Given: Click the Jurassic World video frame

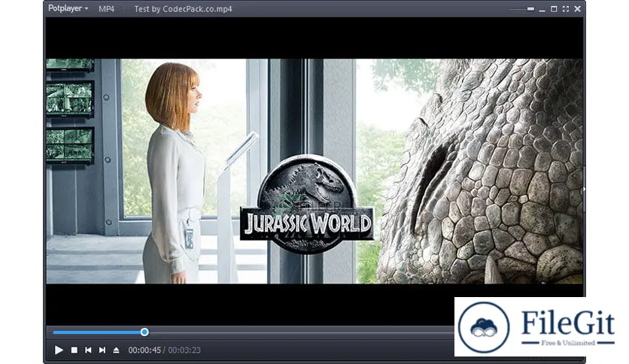Looking at the screenshot, I should pyautogui.click(x=314, y=171).
